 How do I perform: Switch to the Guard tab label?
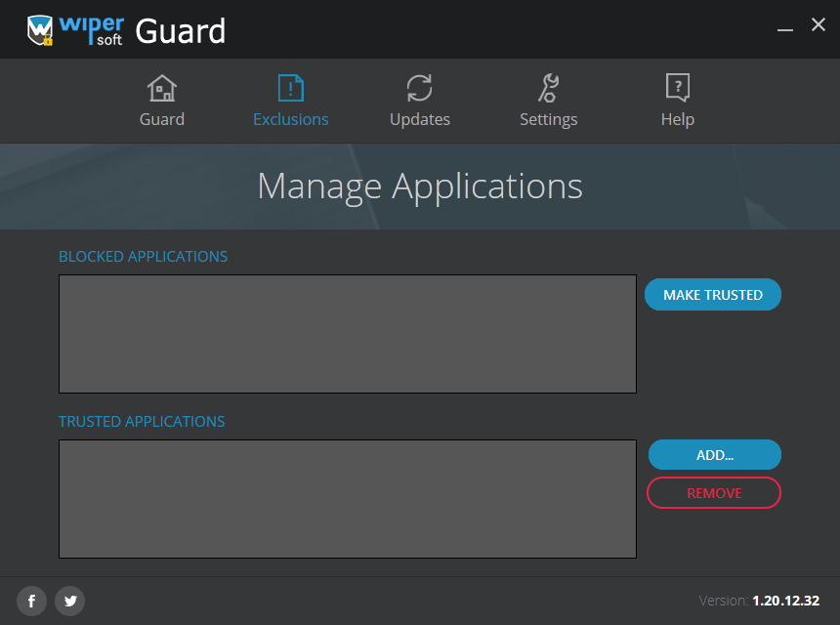[x=162, y=119]
